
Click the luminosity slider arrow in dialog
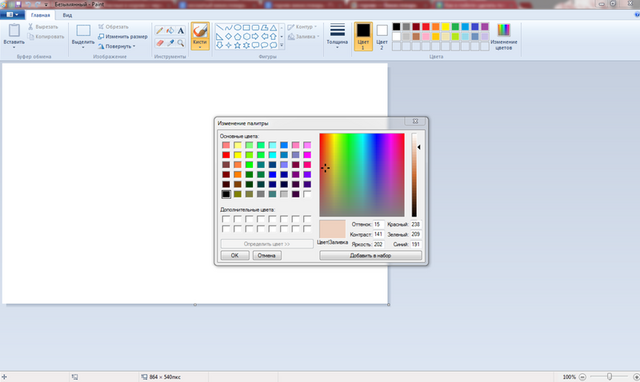(419, 147)
